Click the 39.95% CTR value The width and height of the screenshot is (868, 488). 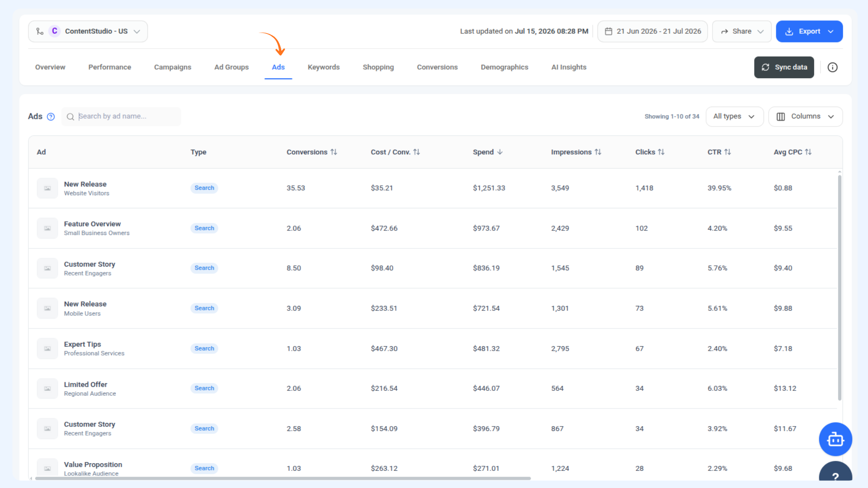coord(719,188)
